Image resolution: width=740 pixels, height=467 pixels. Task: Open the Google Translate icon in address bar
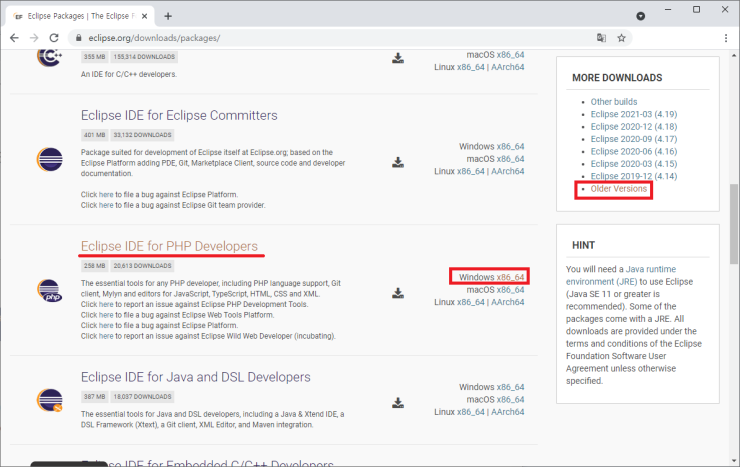click(x=600, y=38)
